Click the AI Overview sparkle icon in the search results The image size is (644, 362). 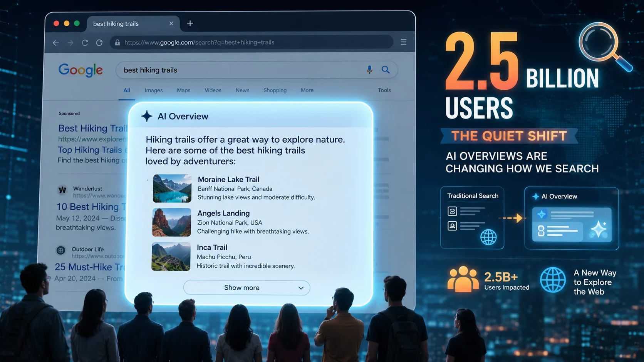pos(146,116)
